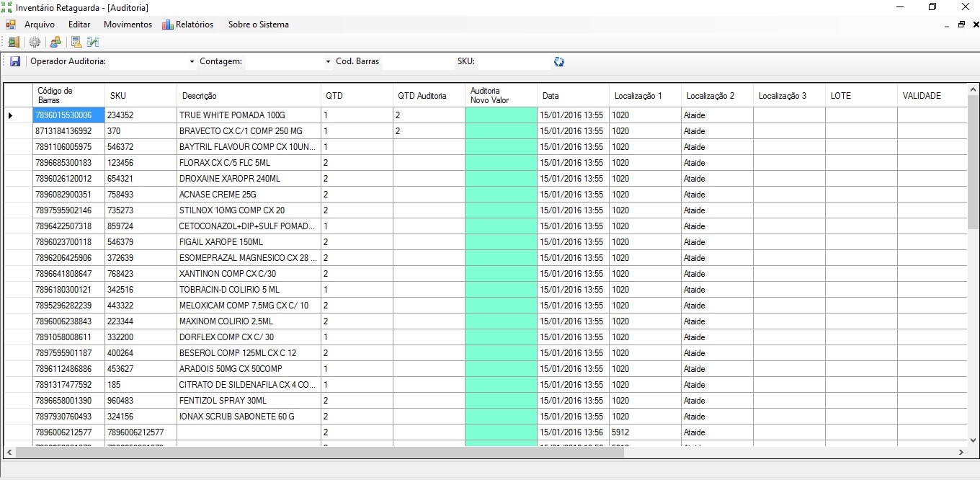Click the FIGAIL XAROPE 150ML cell
This screenshot has height=480, width=980.
coord(249,242)
